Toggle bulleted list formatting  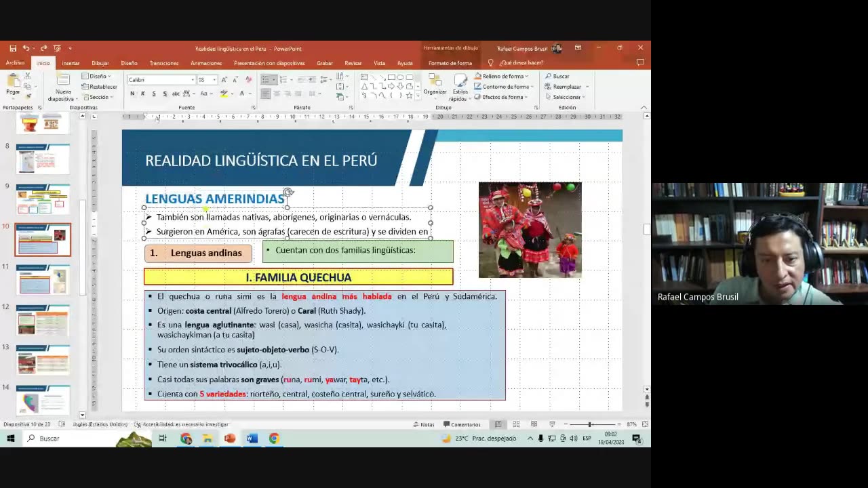point(266,80)
